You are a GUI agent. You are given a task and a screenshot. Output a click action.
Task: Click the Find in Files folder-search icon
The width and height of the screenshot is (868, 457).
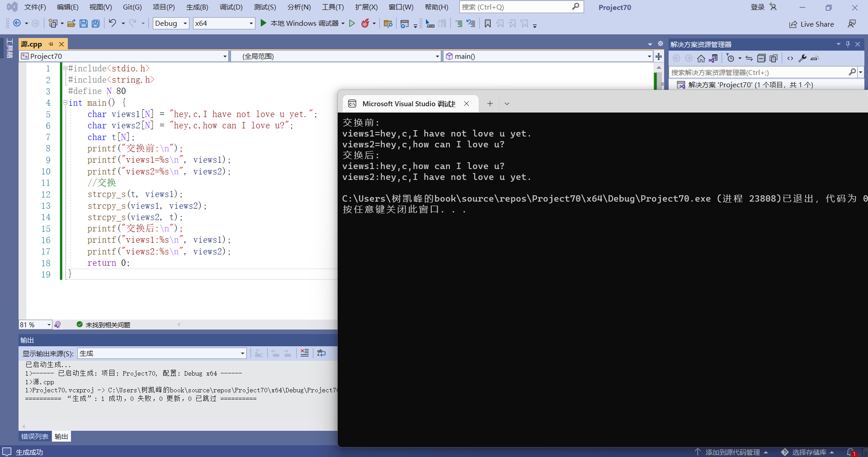387,24
